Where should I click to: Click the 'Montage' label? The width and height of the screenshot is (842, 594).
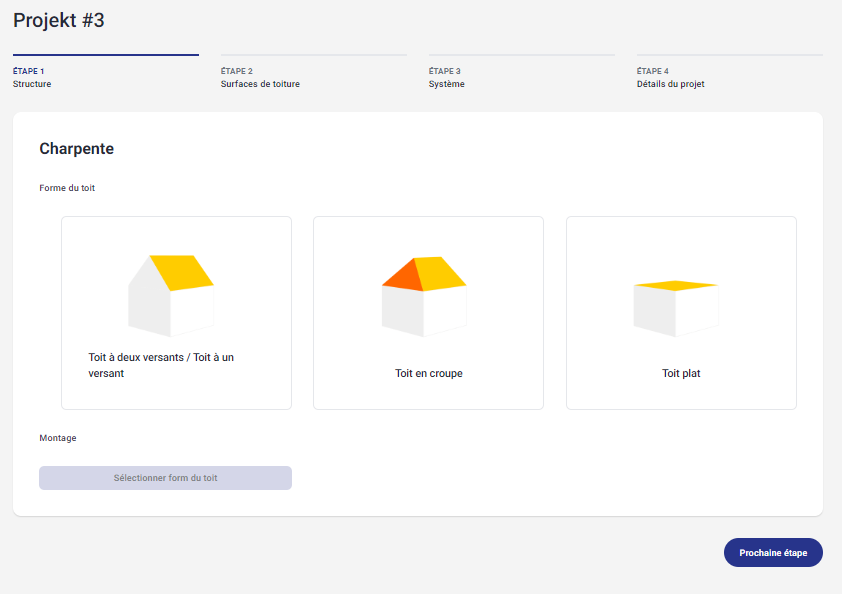57,438
